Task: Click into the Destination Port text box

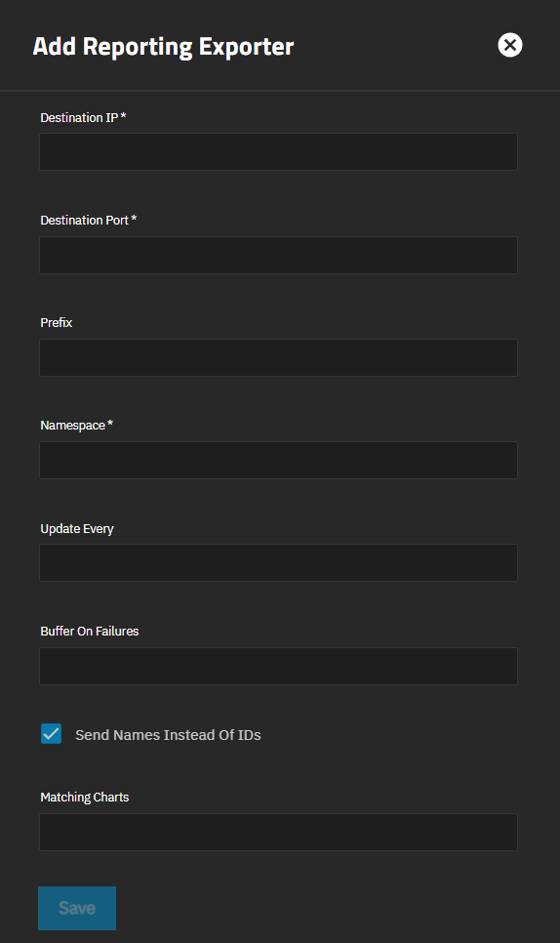Action: [278, 255]
